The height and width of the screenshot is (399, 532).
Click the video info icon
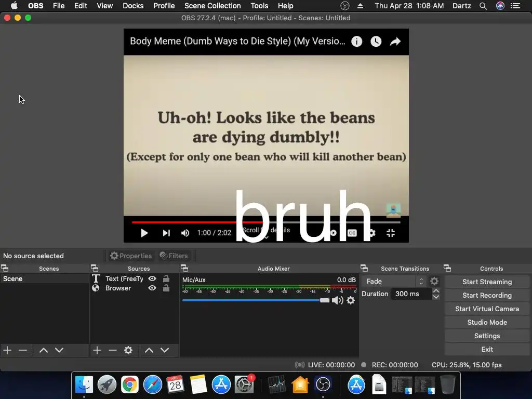point(356,42)
